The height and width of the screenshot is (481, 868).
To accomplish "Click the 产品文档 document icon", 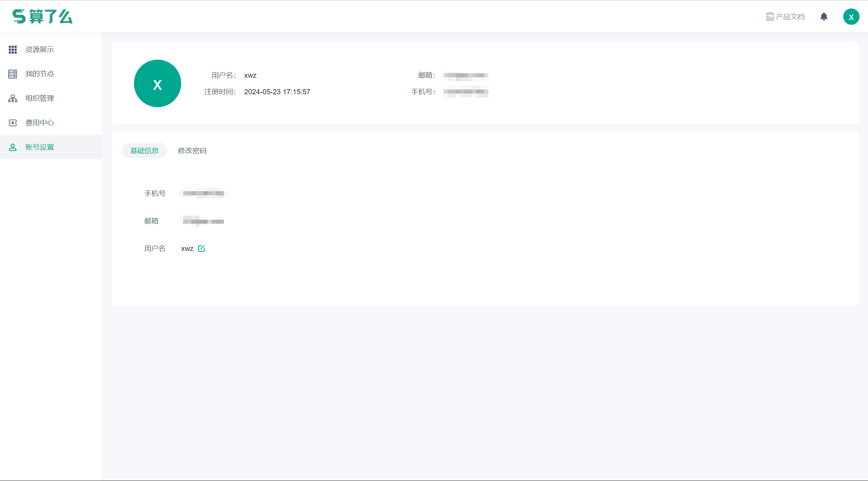I will pyautogui.click(x=770, y=17).
